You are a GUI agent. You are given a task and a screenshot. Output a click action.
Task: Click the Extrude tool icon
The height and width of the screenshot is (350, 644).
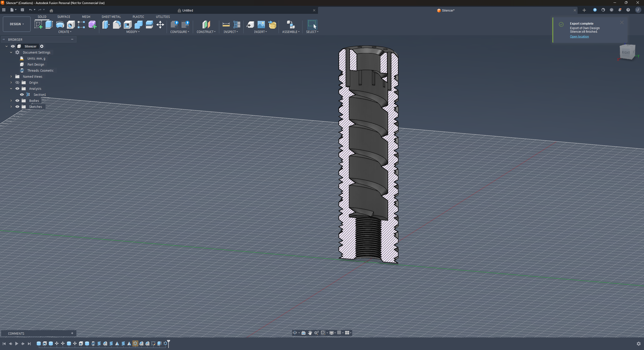coord(49,25)
